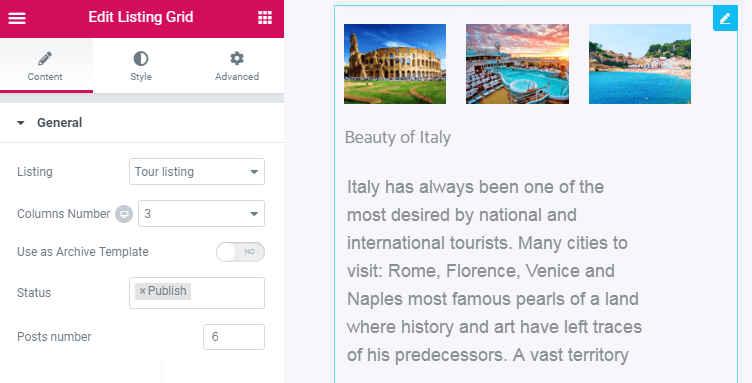
Task: Click the Posts number input field
Action: click(x=234, y=337)
